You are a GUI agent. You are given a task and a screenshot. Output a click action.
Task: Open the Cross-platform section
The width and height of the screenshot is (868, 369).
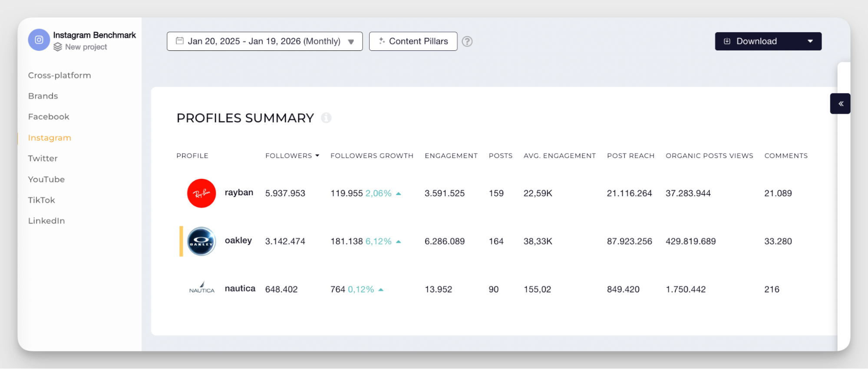59,75
